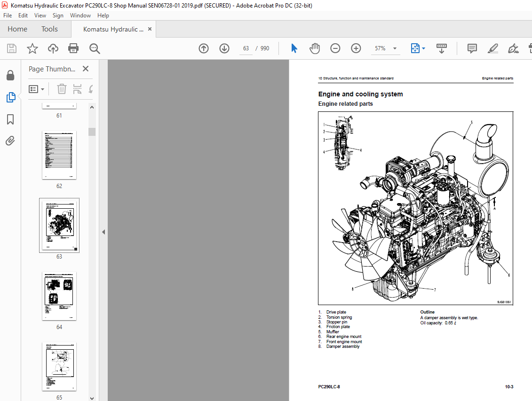Collapse the navigation pane with the arrow
The height and width of the screenshot is (401, 532).
(103, 232)
